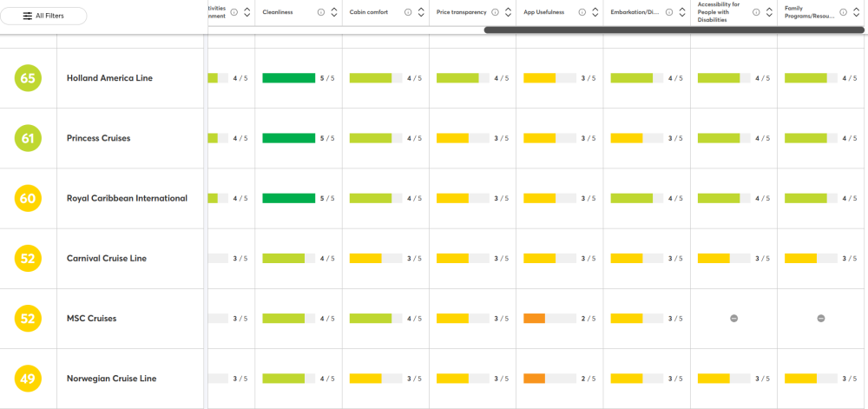Click the Cleanliness info icon
868x409 pixels.
point(321,12)
